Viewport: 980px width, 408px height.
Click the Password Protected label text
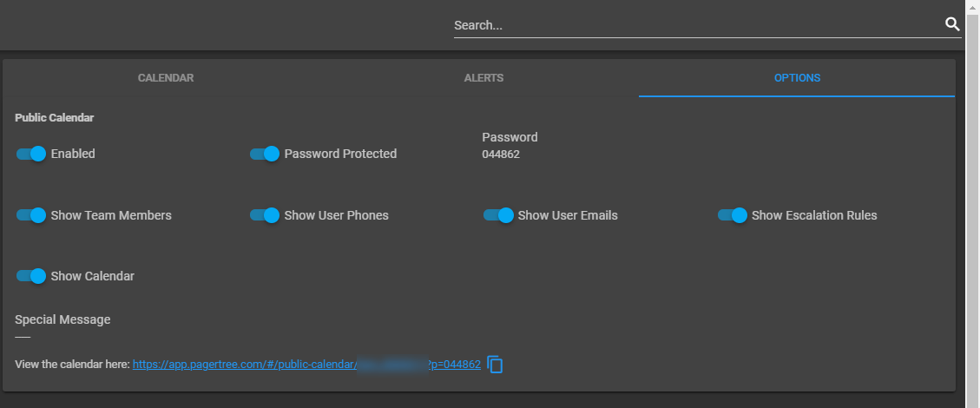pos(340,154)
